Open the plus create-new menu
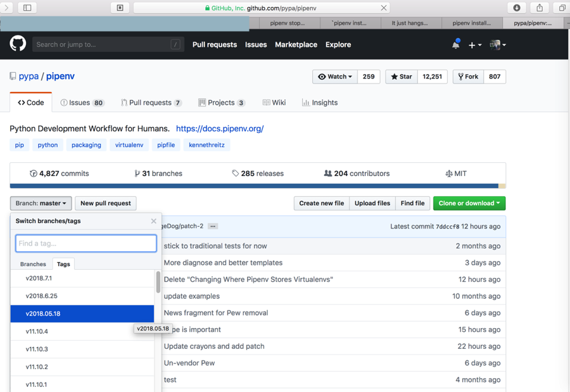Viewport: 570px width, 392px height. [475, 45]
